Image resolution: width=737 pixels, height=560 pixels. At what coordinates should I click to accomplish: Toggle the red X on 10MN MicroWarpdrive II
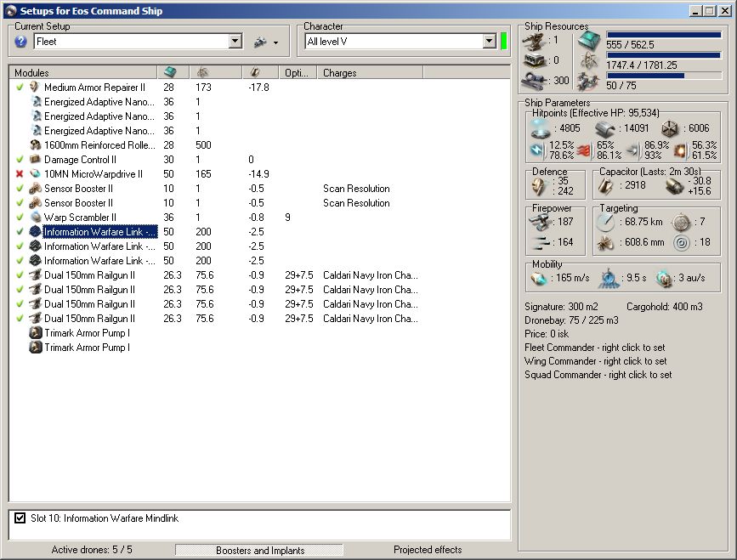coord(20,174)
